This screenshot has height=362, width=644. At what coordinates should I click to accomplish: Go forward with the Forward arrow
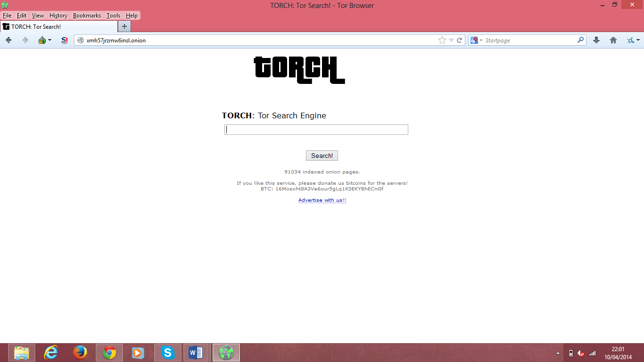point(25,41)
